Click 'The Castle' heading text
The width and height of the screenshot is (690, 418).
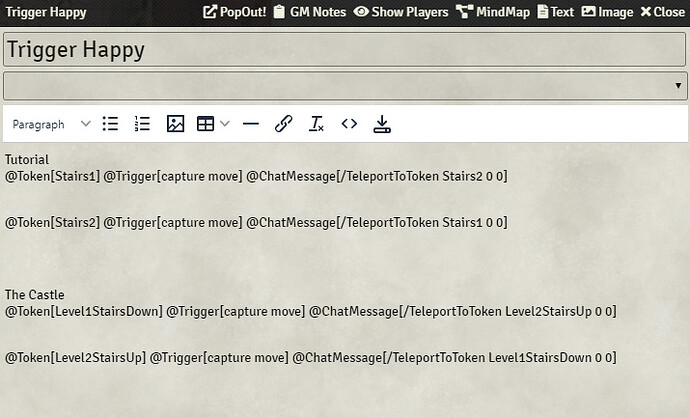pos(35,294)
